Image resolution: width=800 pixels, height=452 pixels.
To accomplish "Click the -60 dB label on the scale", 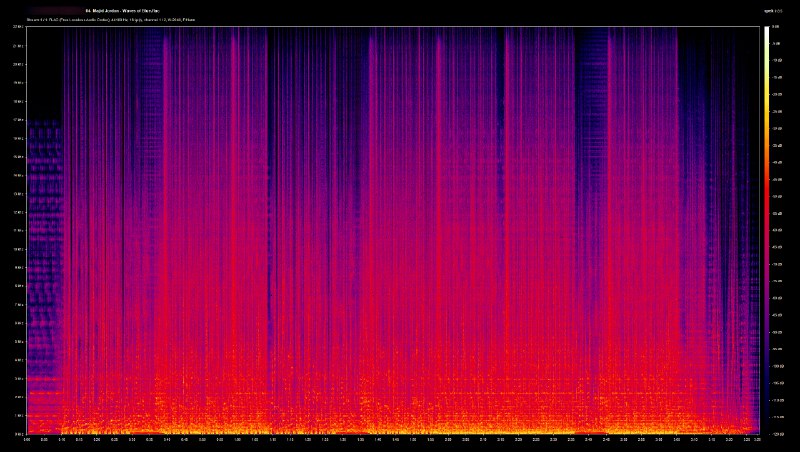I will click(780, 231).
